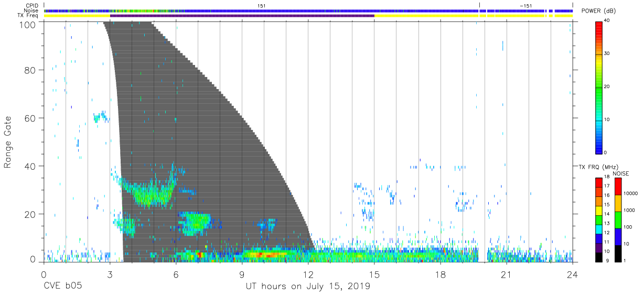
Task: Click the 'NOISE' legend title
Action: [620, 173]
